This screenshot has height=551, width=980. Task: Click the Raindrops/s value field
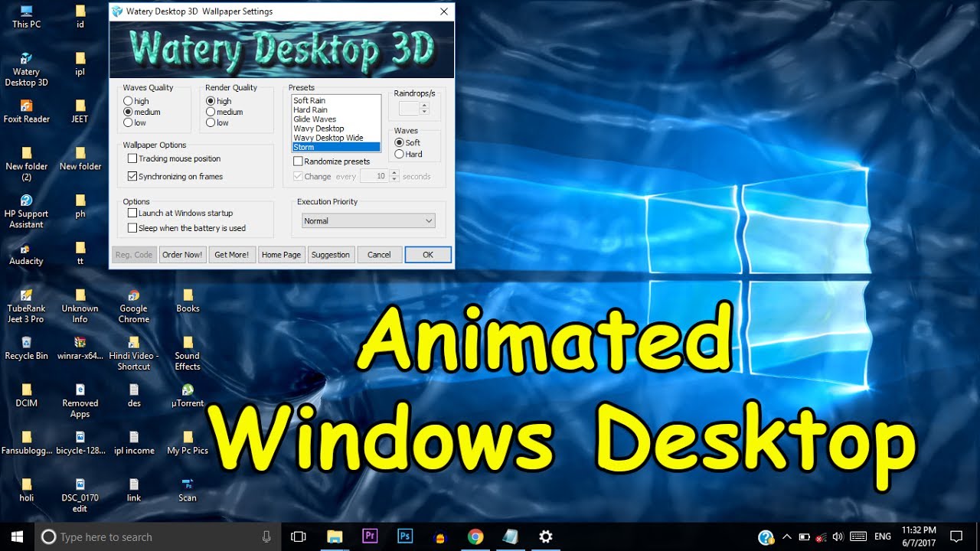tap(409, 109)
